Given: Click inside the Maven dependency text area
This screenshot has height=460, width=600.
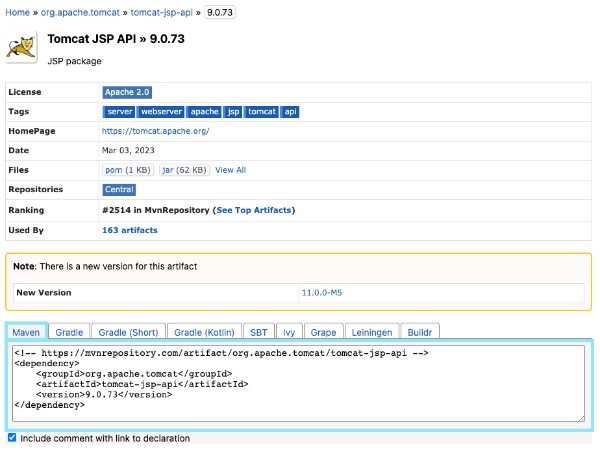Looking at the screenshot, I should [x=298, y=383].
